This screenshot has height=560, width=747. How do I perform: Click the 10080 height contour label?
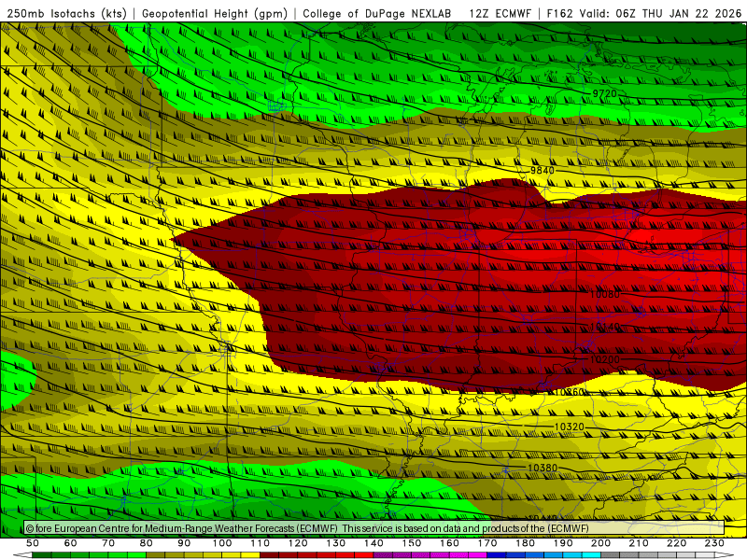tap(605, 294)
